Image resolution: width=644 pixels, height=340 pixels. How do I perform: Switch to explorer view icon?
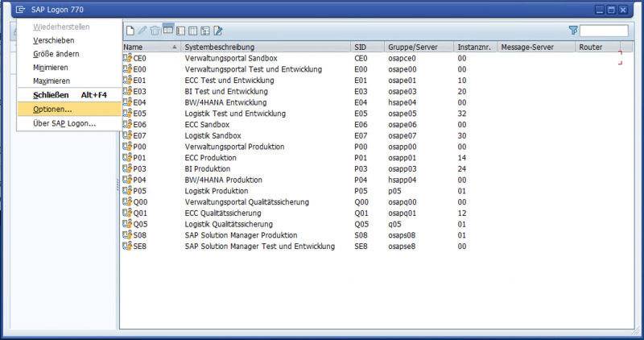pos(168,30)
